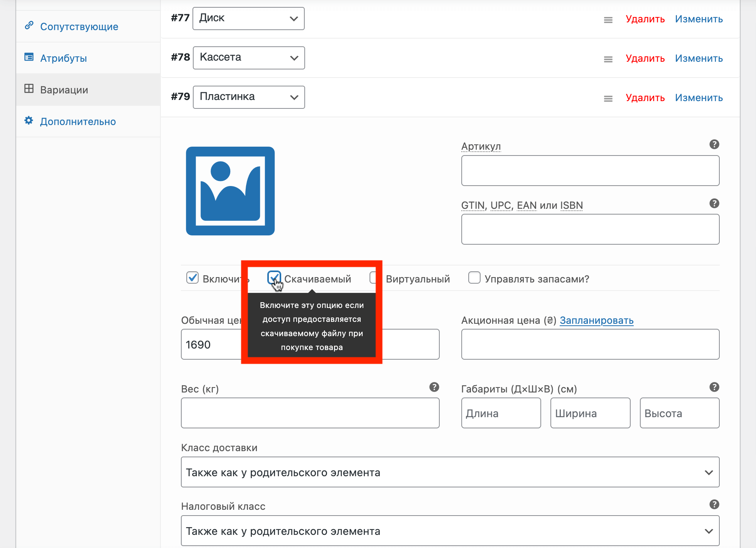
Task: Switch to the Атрибуты tab
Action: [x=88, y=58]
